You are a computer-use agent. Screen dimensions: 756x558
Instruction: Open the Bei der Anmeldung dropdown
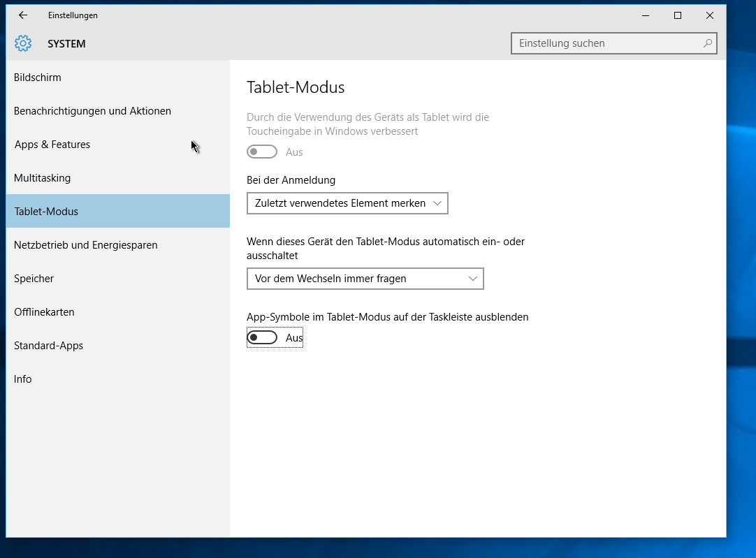coord(347,203)
